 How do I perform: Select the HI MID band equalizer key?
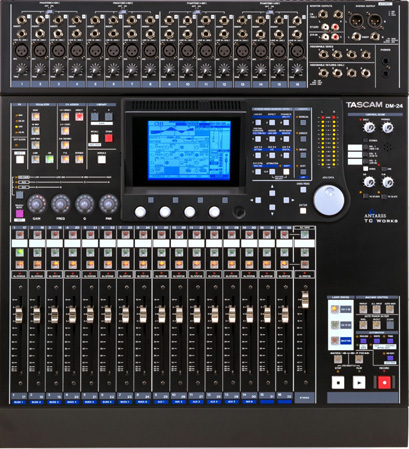[x=35, y=131]
